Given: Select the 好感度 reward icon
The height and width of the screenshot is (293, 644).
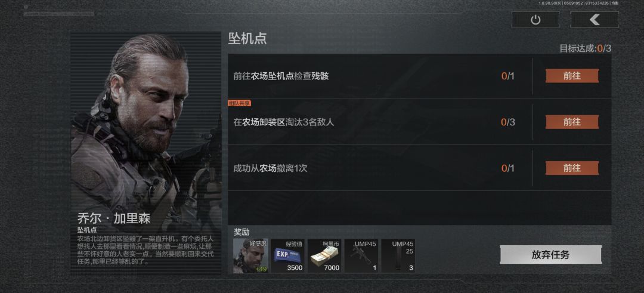Looking at the screenshot, I should (x=250, y=256).
